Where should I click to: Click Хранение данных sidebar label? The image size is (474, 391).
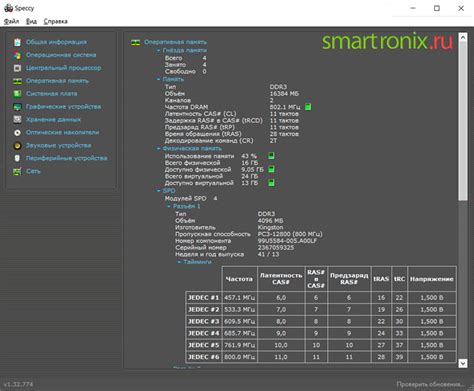coord(53,119)
